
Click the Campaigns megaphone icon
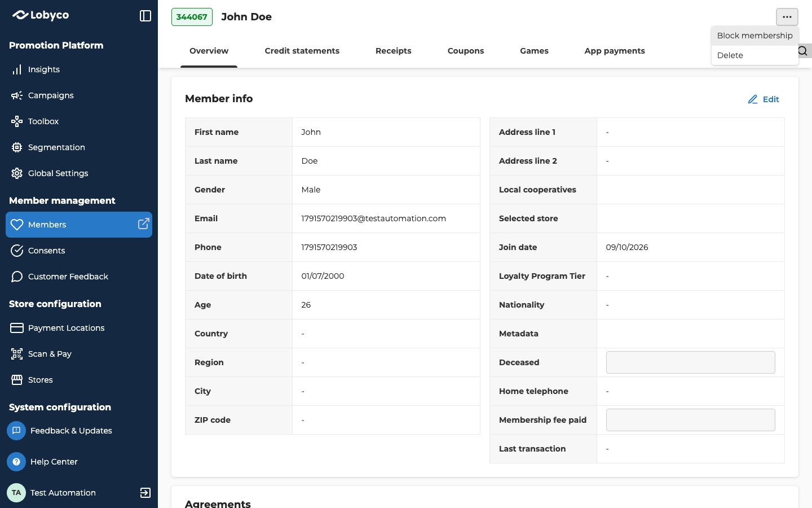(17, 95)
